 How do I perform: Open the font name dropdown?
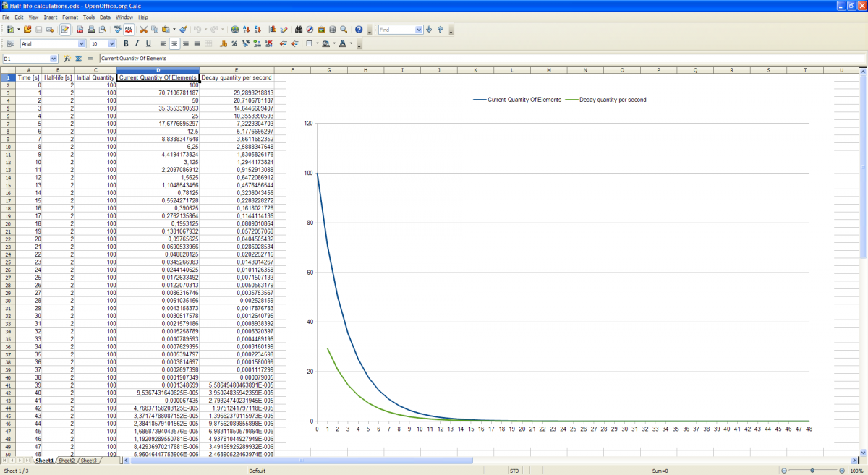pyautogui.click(x=80, y=44)
